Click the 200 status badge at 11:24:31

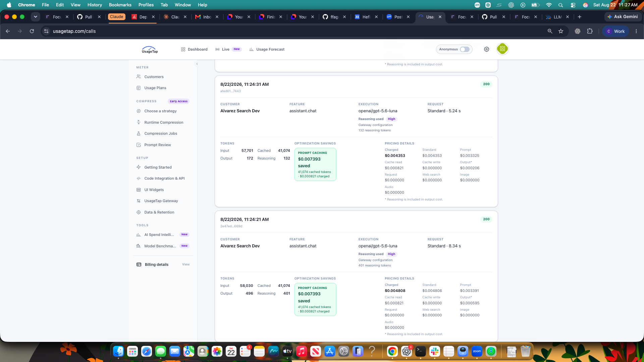coord(486,84)
